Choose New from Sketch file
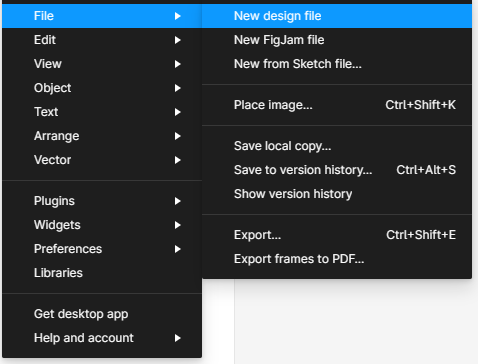 337,64
